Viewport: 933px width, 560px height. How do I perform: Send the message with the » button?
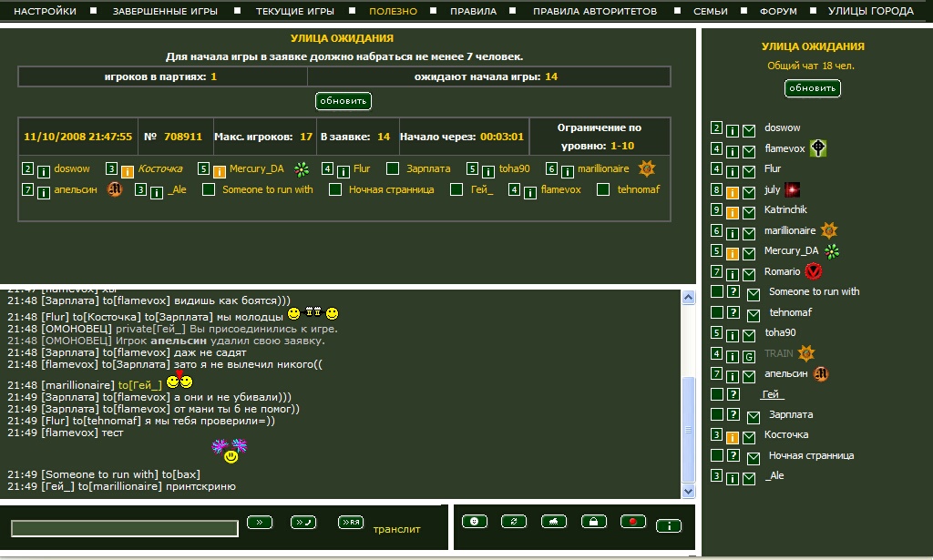tap(260, 522)
